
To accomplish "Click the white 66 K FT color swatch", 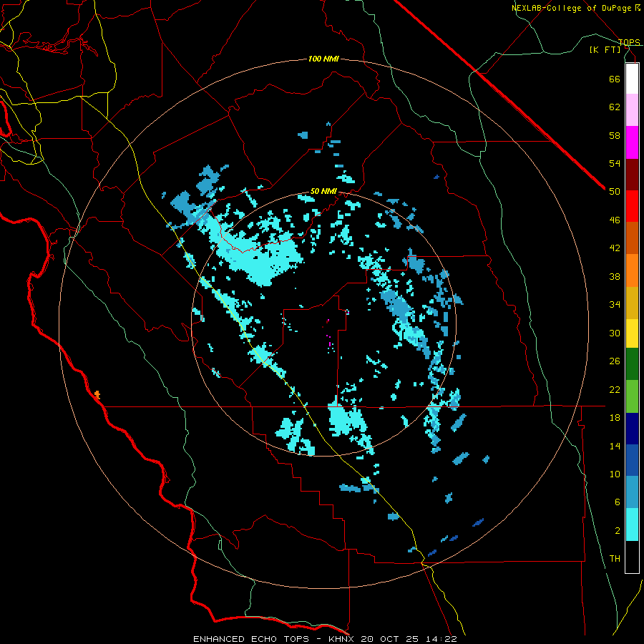I will tap(632, 79).
